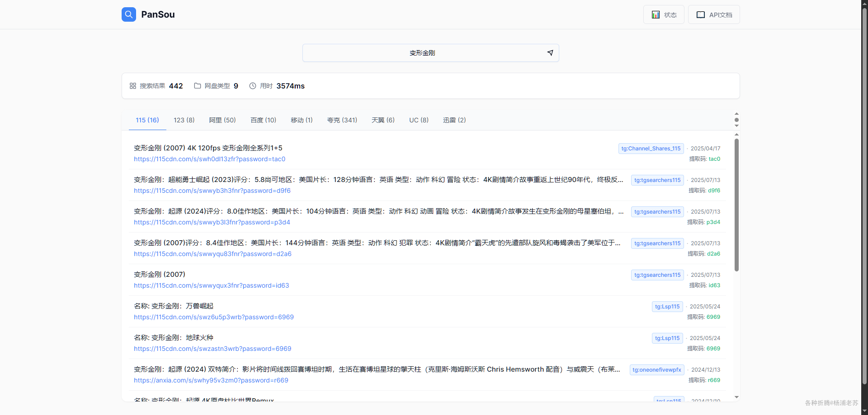Switch to the 百度 (10) tab

[x=263, y=120]
